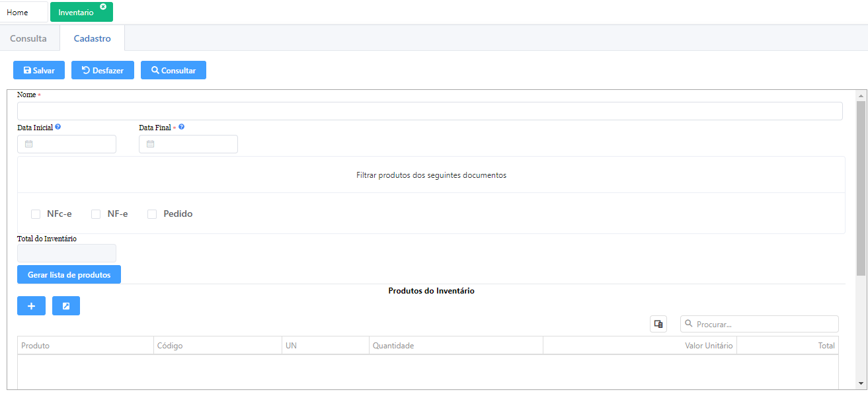
Task: Click the Desfazer button
Action: pyautogui.click(x=102, y=70)
